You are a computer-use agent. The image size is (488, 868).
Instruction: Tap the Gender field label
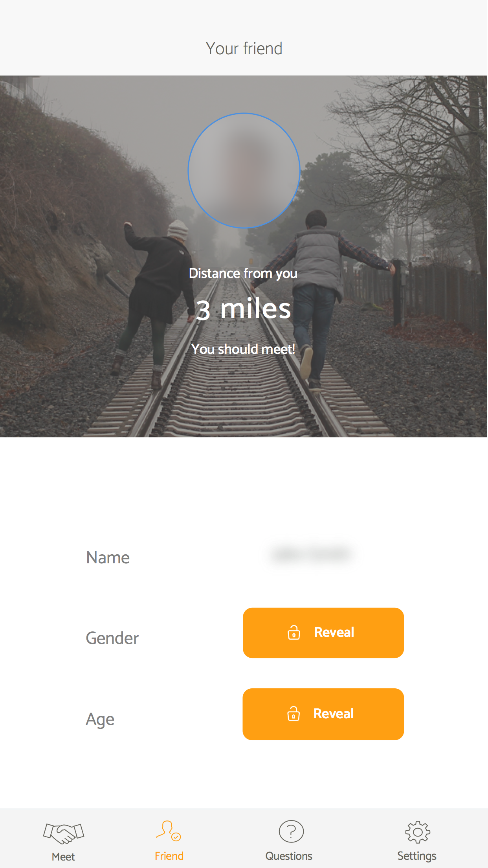point(112,638)
